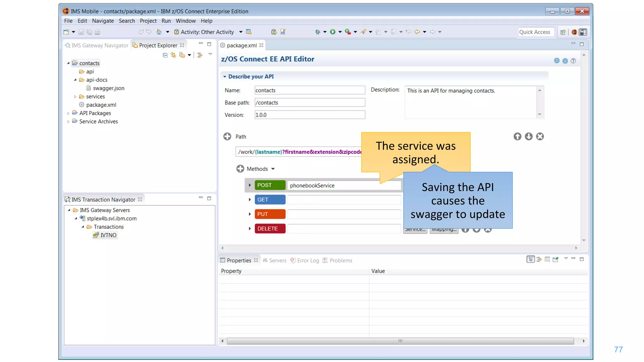This screenshot has width=644, height=362.
Task: Click the Name input field
Action: [310, 90]
